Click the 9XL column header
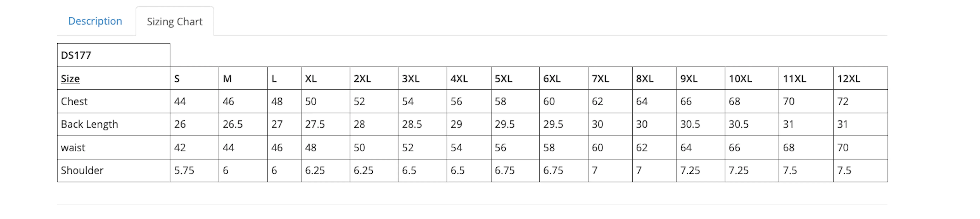This screenshot has height=219, width=980. coord(689,79)
